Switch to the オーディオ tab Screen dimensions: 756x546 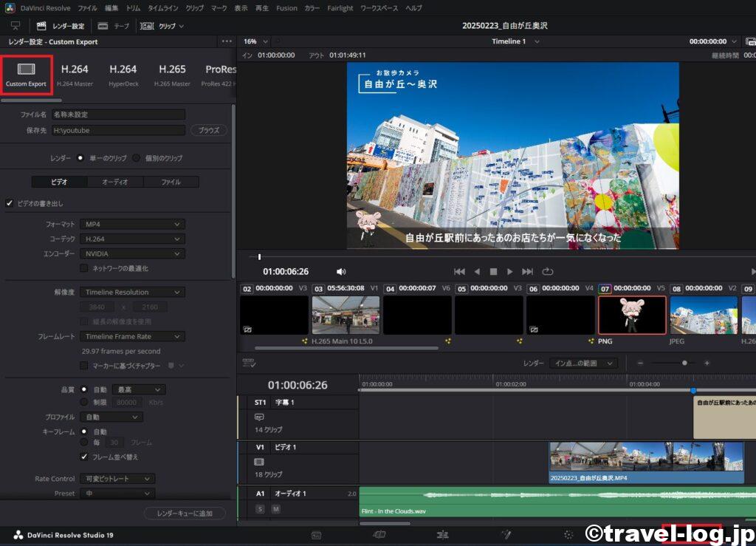114,182
